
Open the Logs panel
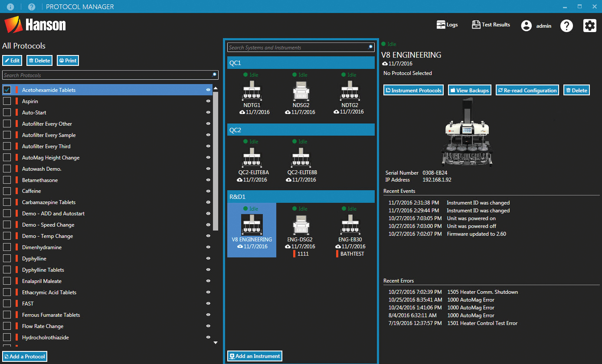point(447,25)
